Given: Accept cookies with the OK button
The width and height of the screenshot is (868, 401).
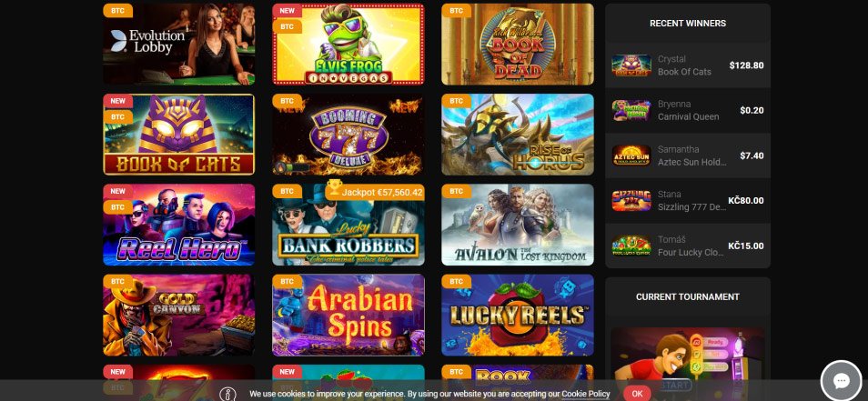Looking at the screenshot, I should [x=637, y=394].
